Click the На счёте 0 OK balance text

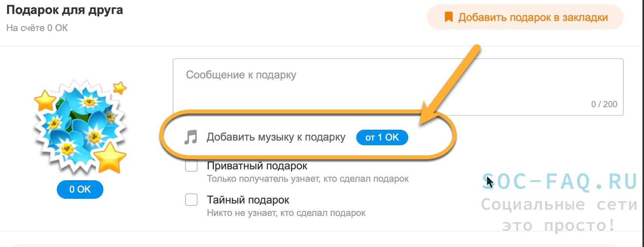click(37, 28)
